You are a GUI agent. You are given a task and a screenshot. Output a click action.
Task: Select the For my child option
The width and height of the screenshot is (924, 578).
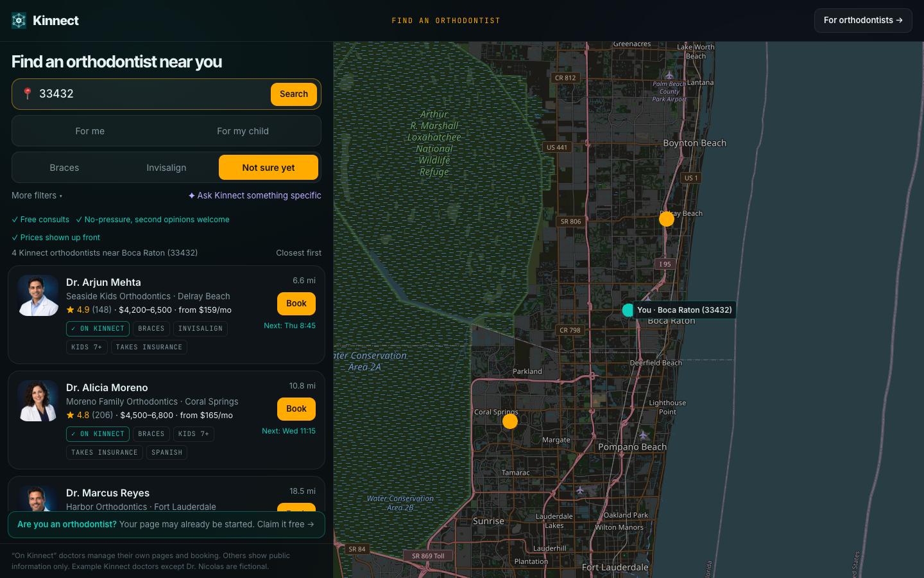pos(243,131)
